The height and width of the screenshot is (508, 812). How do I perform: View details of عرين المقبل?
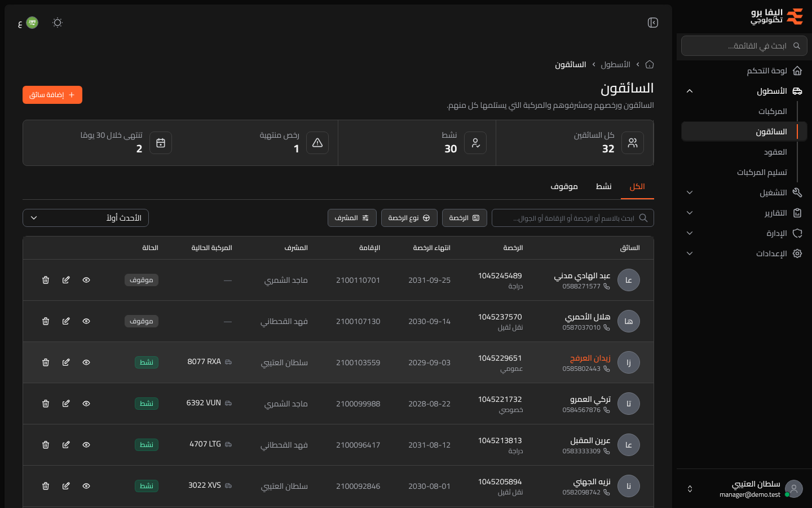[86, 445]
